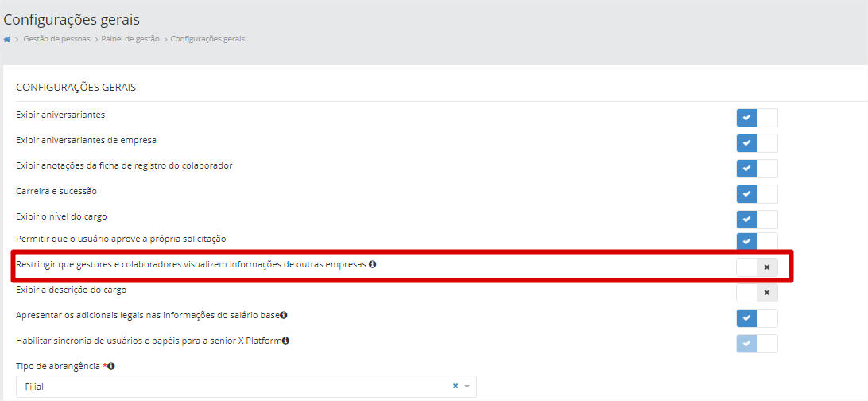The width and height of the screenshot is (868, 401).
Task: Toggle 'Exibir aniversariantes de empresa' switch
Action: click(757, 143)
